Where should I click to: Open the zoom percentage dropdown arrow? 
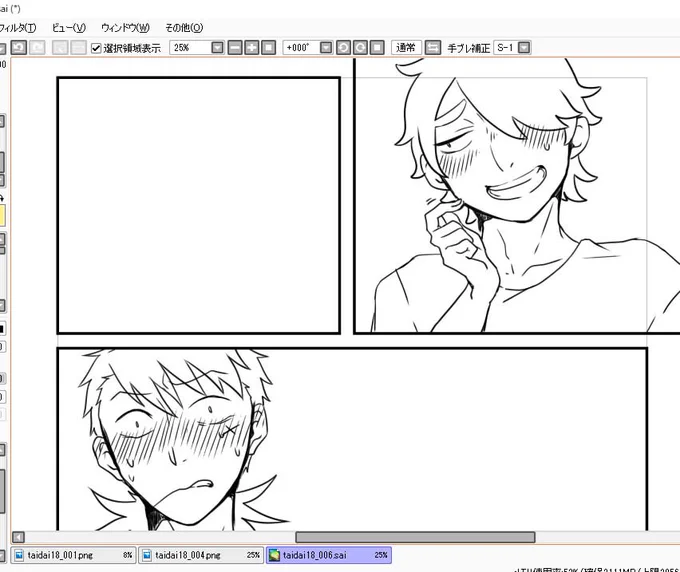coord(218,48)
